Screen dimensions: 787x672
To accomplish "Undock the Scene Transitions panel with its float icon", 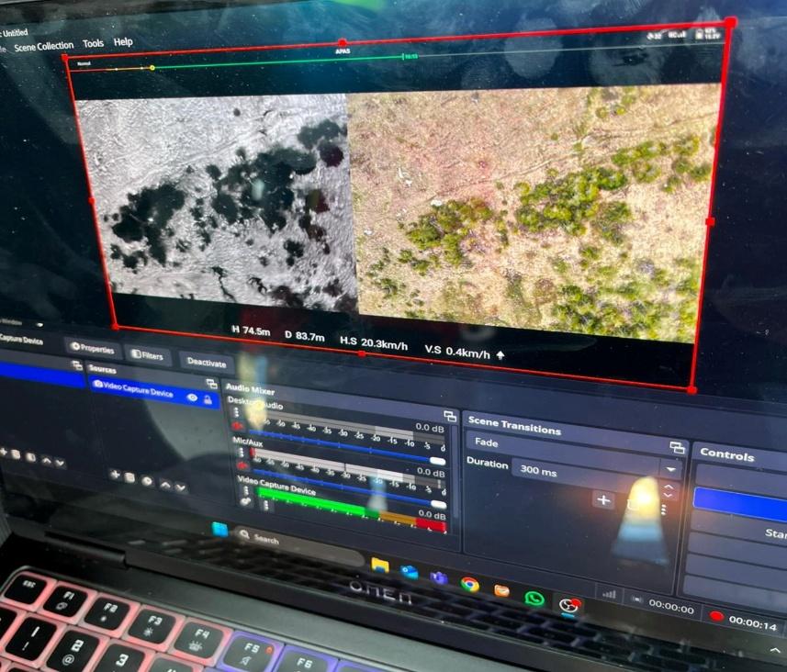I will tap(677, 448).
